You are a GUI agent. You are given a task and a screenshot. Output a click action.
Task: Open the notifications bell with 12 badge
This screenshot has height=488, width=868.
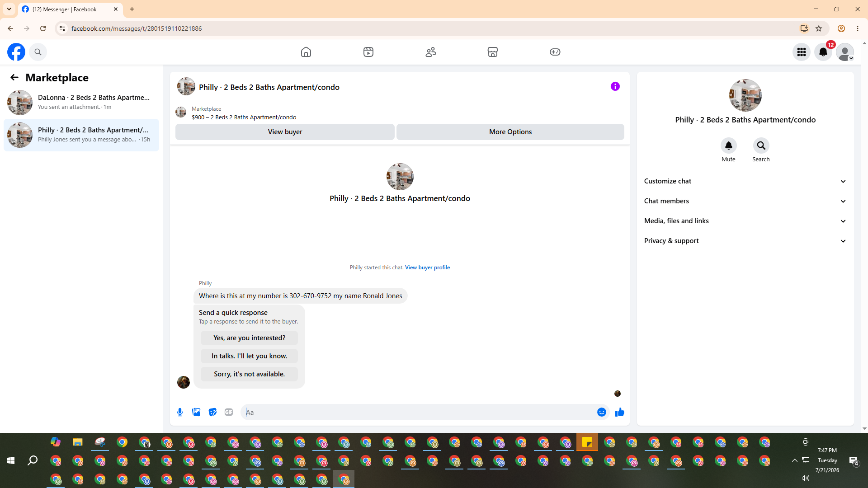tap(823, 52)
